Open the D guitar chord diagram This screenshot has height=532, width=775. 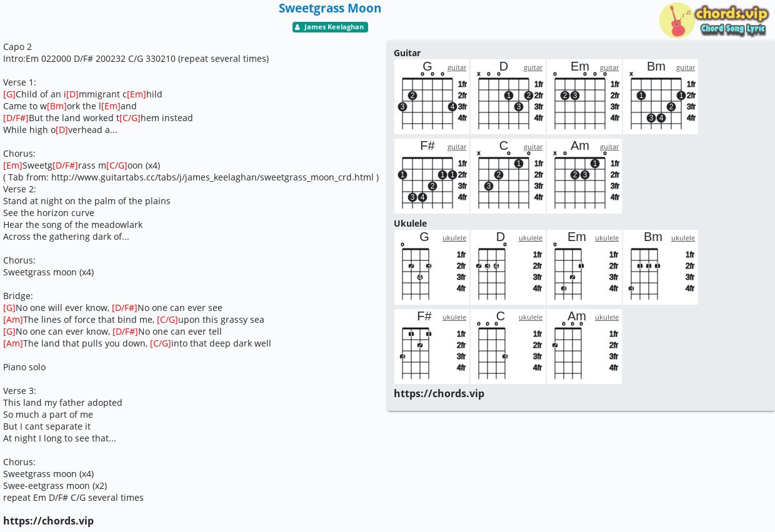click(x=508, y=97)
